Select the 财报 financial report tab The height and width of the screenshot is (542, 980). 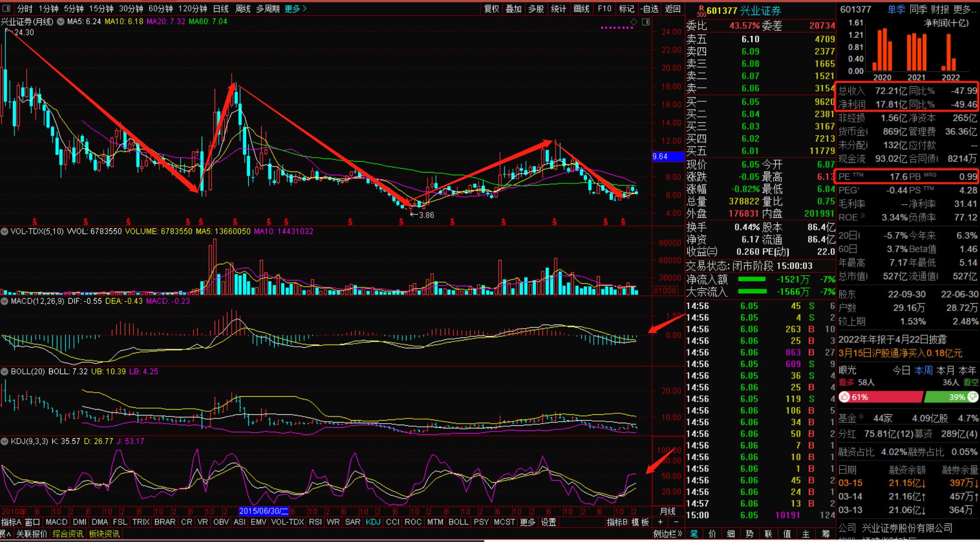click(940, 9)
